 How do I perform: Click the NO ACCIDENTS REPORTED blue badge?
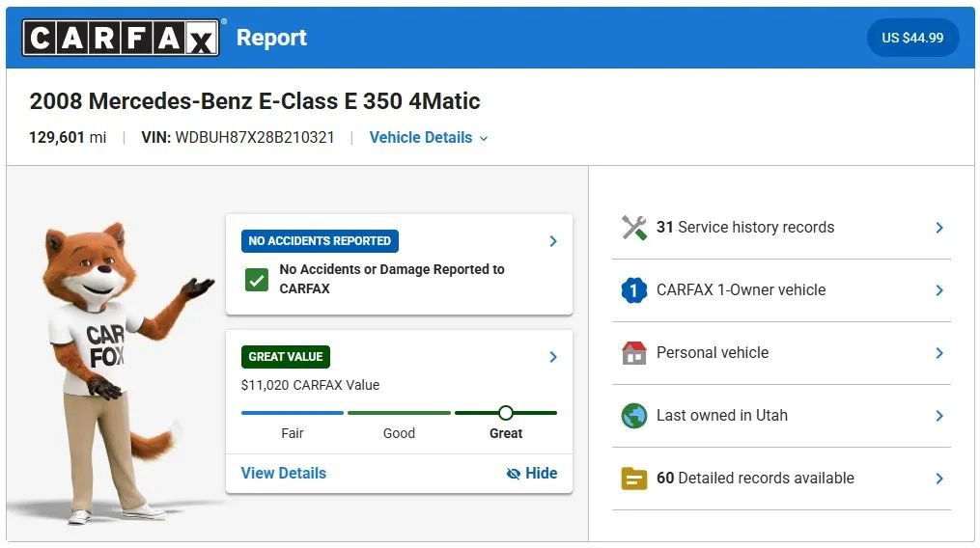click(320, 241)
